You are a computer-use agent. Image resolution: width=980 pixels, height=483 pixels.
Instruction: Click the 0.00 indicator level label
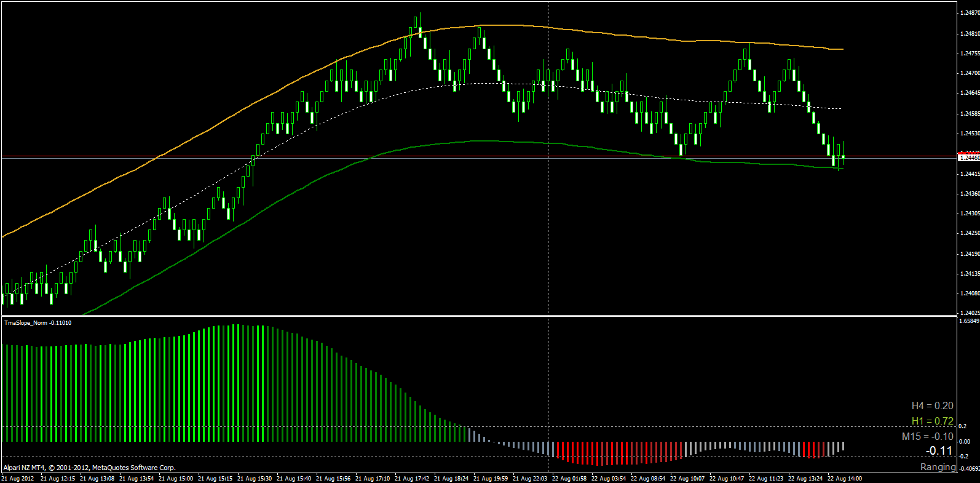pyautogui.click(x=965, y=441)
